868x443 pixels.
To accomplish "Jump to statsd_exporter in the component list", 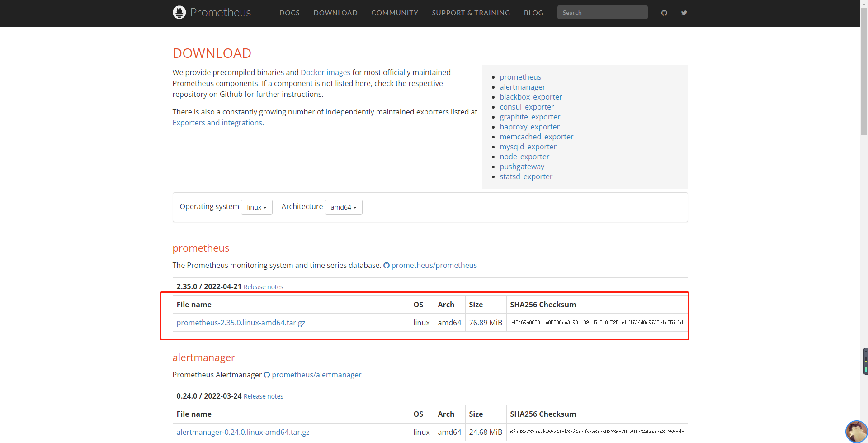I will point(526,176).
